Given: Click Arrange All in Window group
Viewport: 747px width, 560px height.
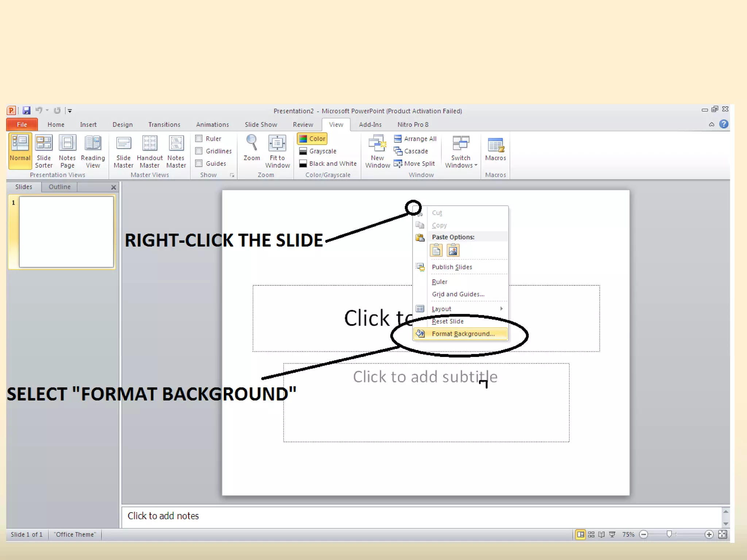Looking at the screenshot, I should [x=415, y=139].
